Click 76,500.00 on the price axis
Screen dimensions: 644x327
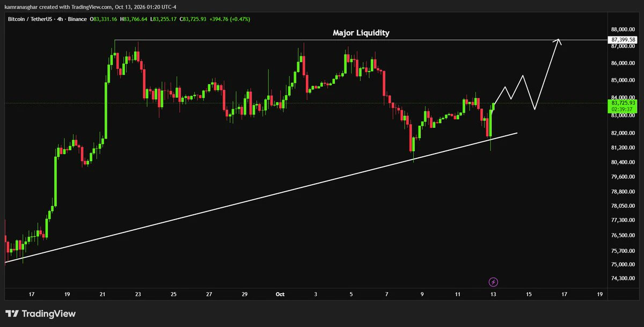pos(623,235)
